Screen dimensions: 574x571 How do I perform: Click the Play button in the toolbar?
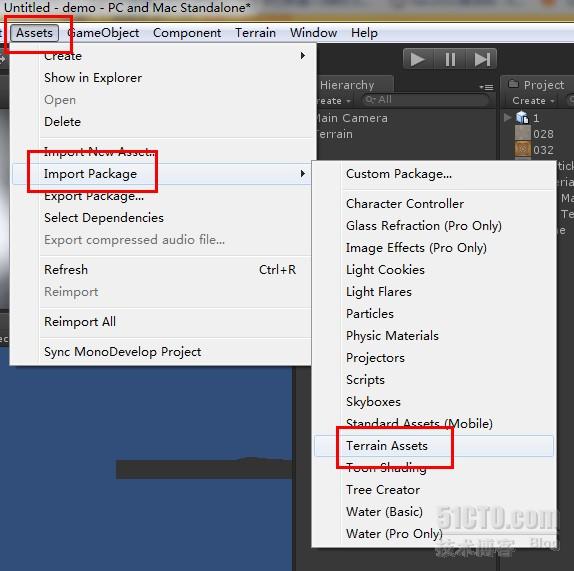418,59
